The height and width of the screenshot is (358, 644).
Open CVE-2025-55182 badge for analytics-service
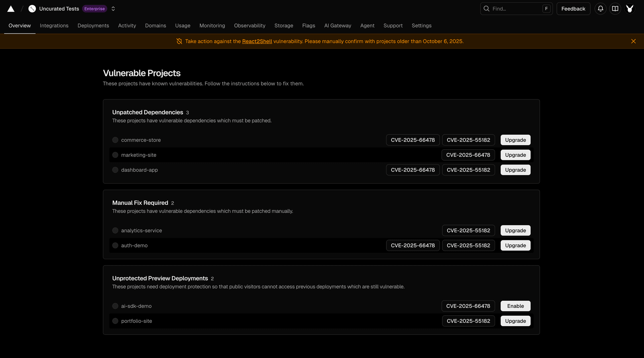468,231
